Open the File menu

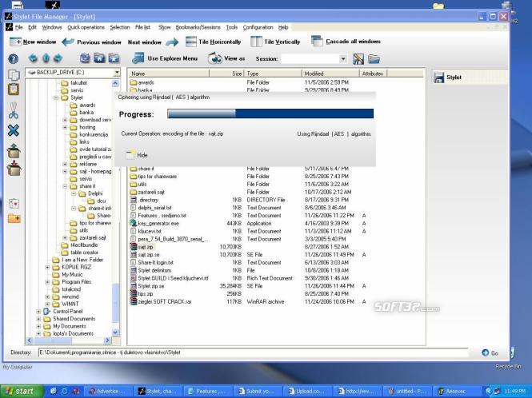tap(19, 27)
